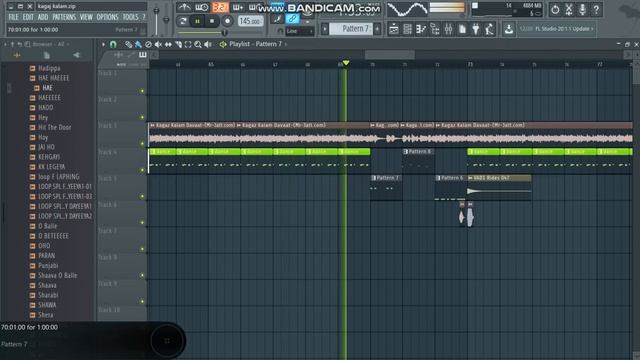Image resolution: width=640 pixels, height=360 pixels.
Task: Select the Slice tool in Playlist
Action: click(x=178, y=44)
